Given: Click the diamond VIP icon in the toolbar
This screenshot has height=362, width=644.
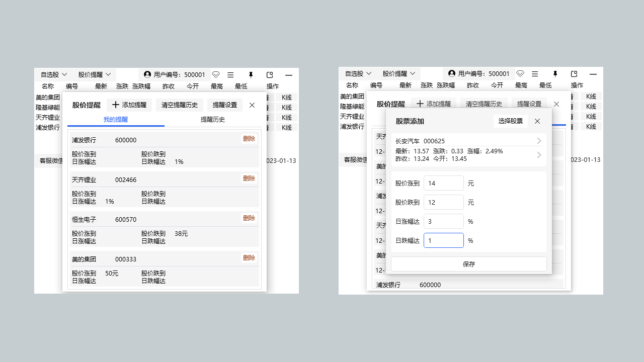Looking at the screenshot, I should pos(216,74).
